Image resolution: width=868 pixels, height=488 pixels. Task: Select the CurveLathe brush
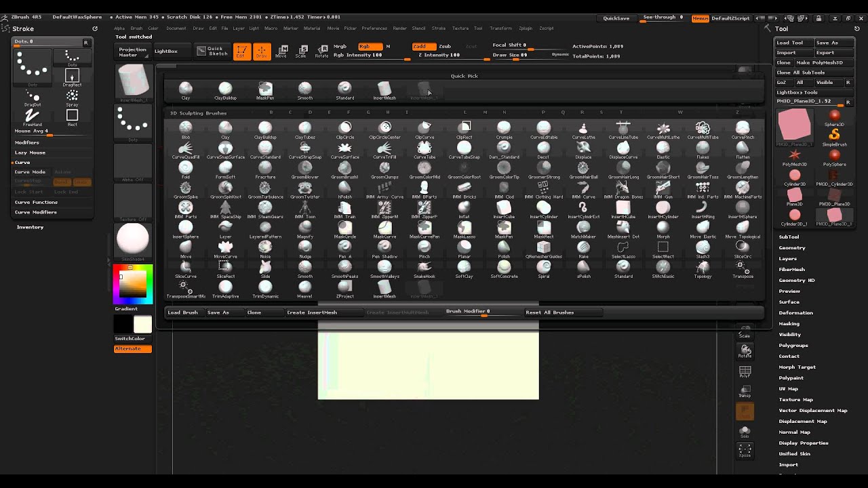pyautogui.click(x=583, y=129)
